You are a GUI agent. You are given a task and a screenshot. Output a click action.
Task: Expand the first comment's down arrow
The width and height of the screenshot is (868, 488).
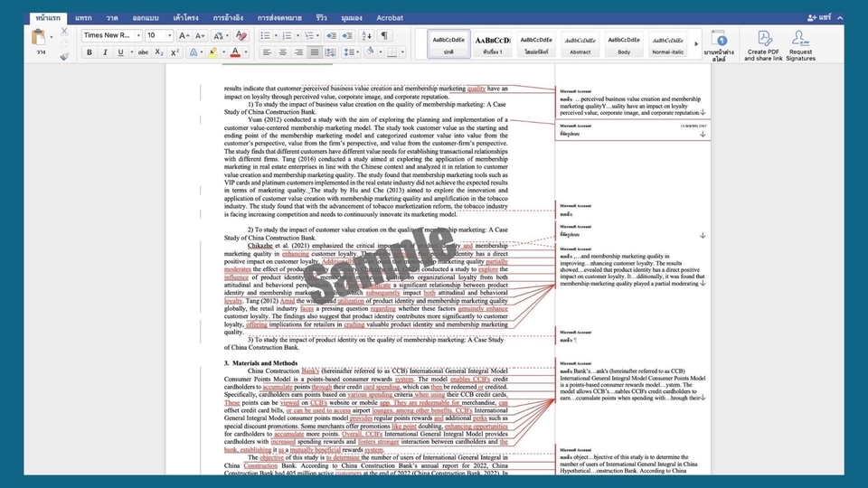coord(703,112)
